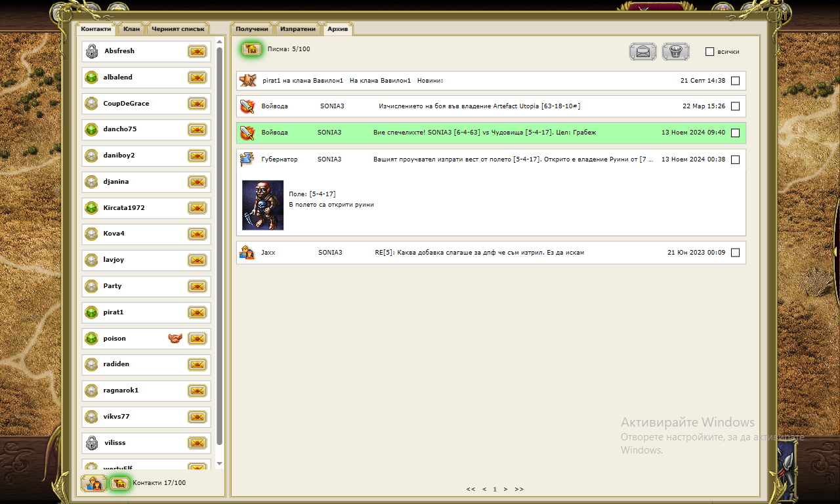The image size is (840, 504).
Task: Click the envelope icon next to albalend
Action: pyautogui.click(x=197, y=77)
